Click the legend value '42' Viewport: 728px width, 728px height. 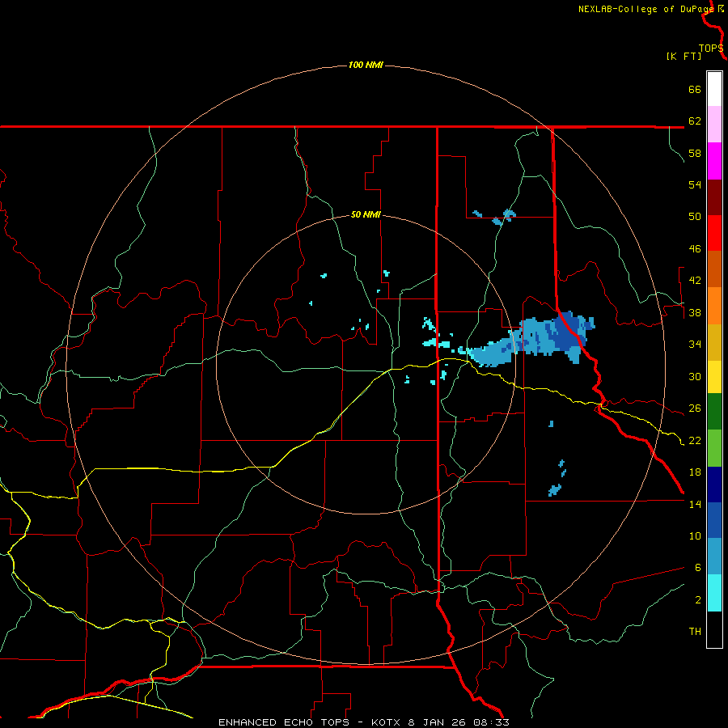pos(695,281)
